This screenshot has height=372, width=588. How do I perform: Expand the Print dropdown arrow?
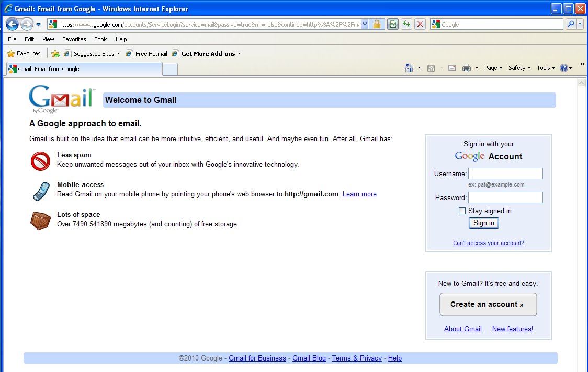(x=477, y=68)
